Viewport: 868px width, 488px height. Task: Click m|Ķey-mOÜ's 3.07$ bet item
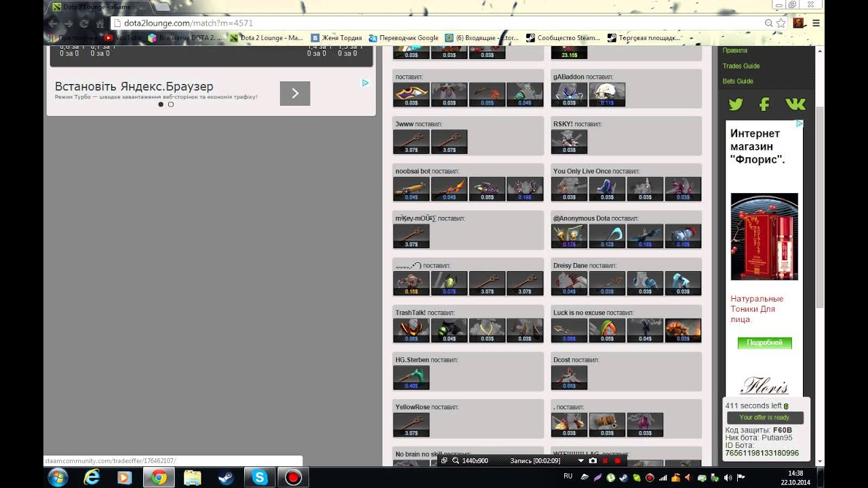coord(411,236)
